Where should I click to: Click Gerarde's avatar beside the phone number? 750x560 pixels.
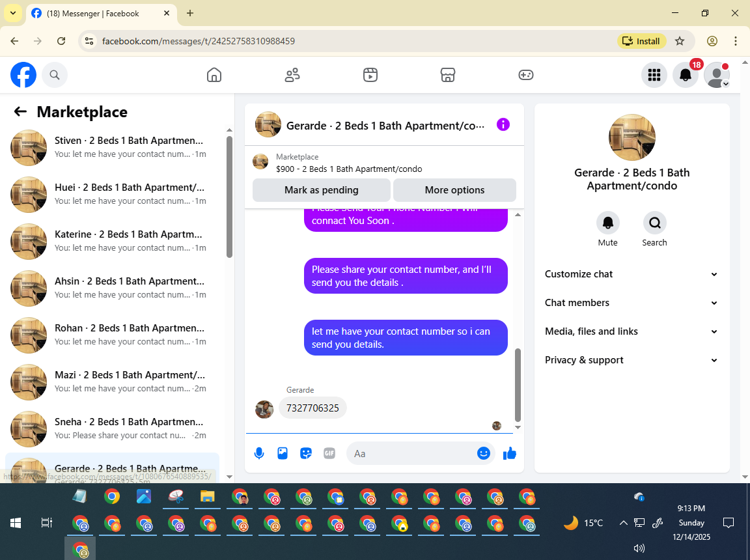(264, 410)
